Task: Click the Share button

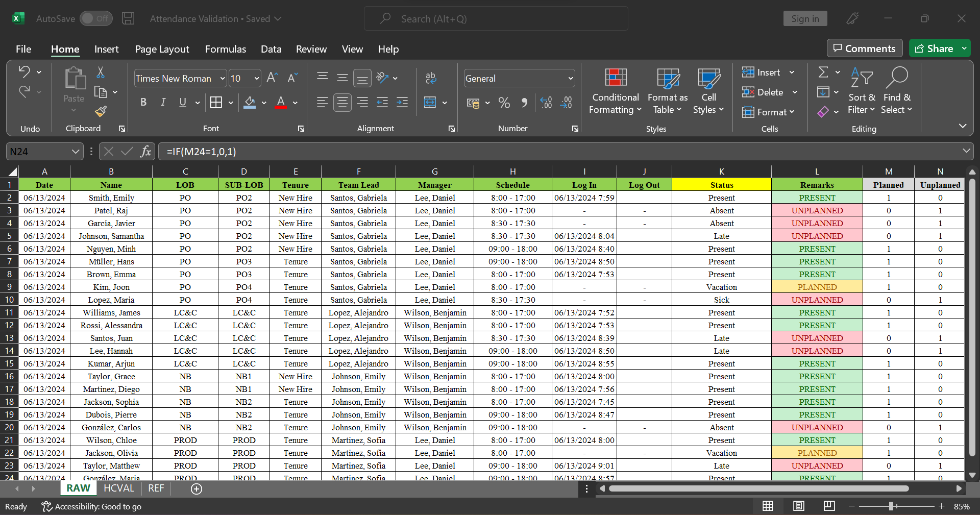Action: [934, 48]
